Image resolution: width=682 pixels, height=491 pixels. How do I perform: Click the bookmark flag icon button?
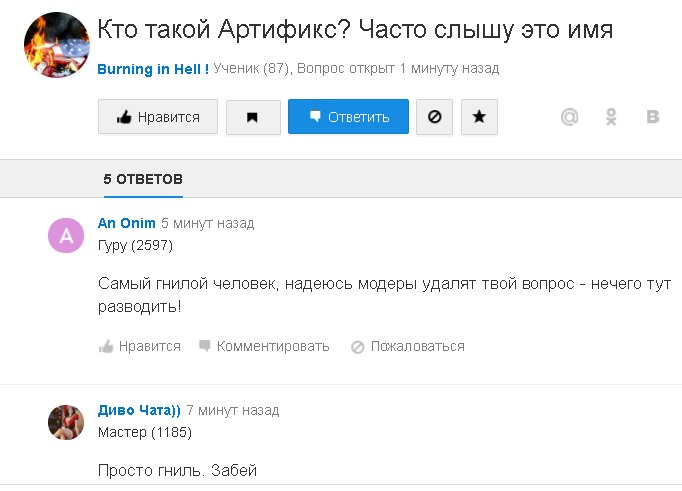[x=253, y=117]
